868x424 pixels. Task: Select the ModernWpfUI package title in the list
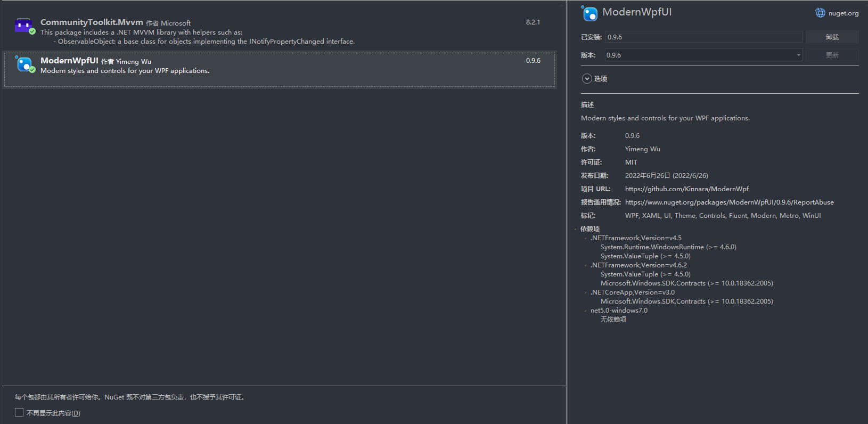point(69,61)
